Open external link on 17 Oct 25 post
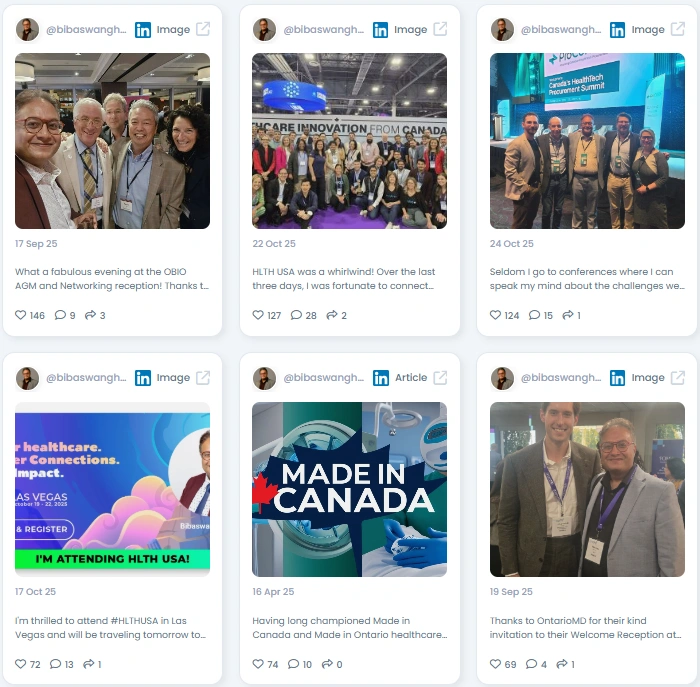700x687 pixels. [203, 378]
